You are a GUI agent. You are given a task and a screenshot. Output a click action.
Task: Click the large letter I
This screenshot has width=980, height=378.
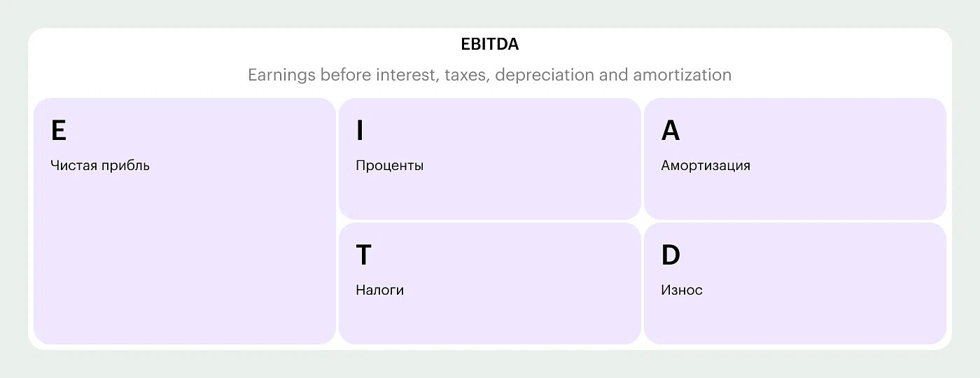pos(360,131)
